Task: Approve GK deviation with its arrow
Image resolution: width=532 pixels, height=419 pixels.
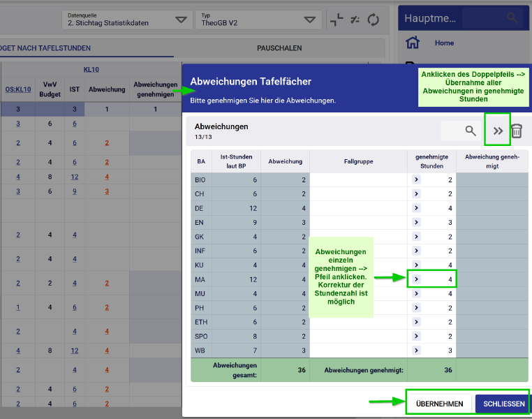Action: point(416,237)
